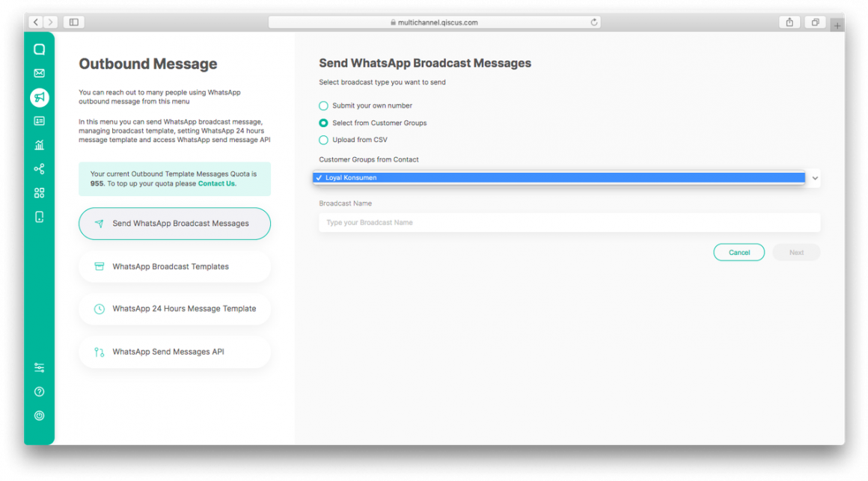
Task: View analytics with the bar chart icon
Action: 39,144
